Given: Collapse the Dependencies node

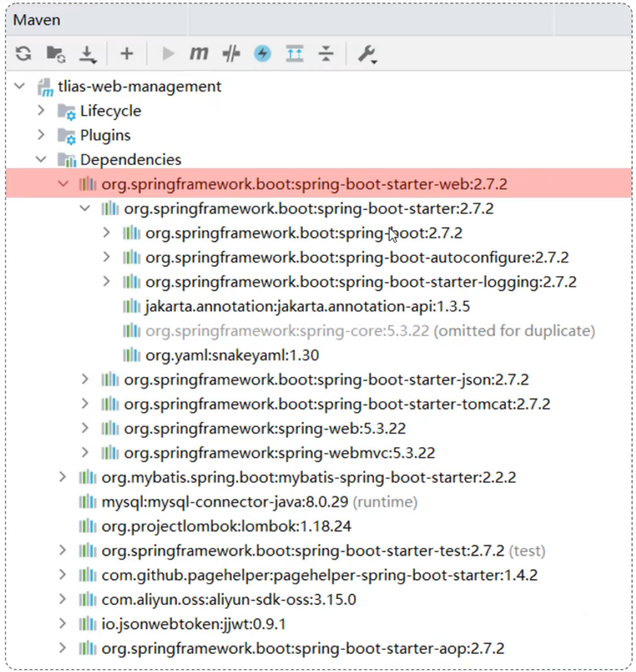Looking at the screenshot, I should (x=41, y=160).
